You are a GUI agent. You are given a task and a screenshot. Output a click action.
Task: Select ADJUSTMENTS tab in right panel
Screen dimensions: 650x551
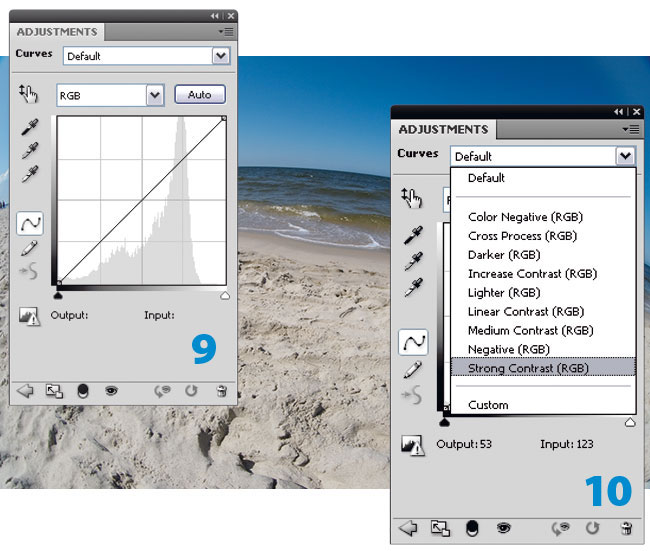click(x=443, y=130)
